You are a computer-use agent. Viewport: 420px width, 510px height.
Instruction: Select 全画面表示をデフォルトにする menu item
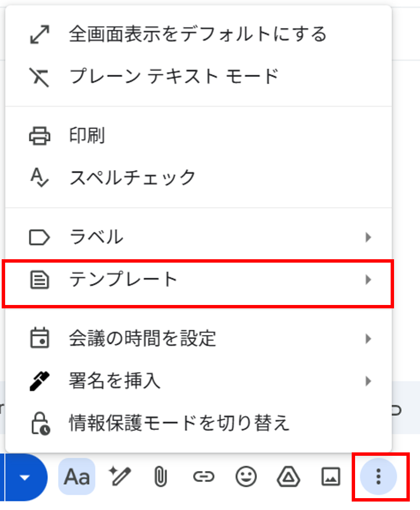pyautogui.click(x=198, y=34)
